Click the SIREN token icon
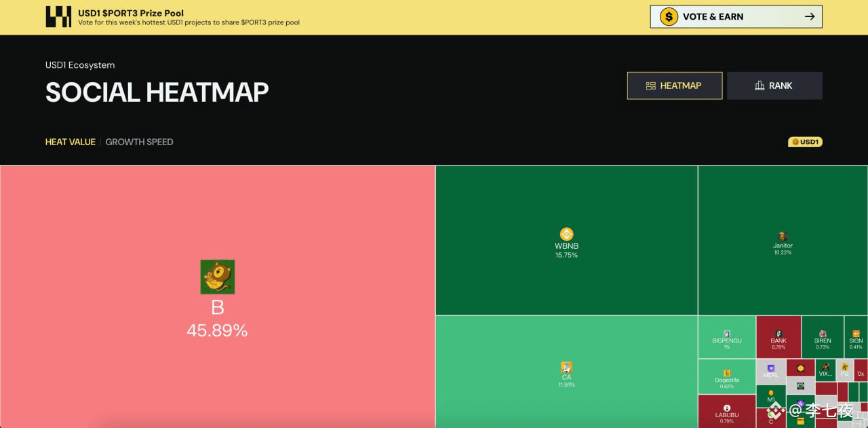868x428 pixels. 823,334
